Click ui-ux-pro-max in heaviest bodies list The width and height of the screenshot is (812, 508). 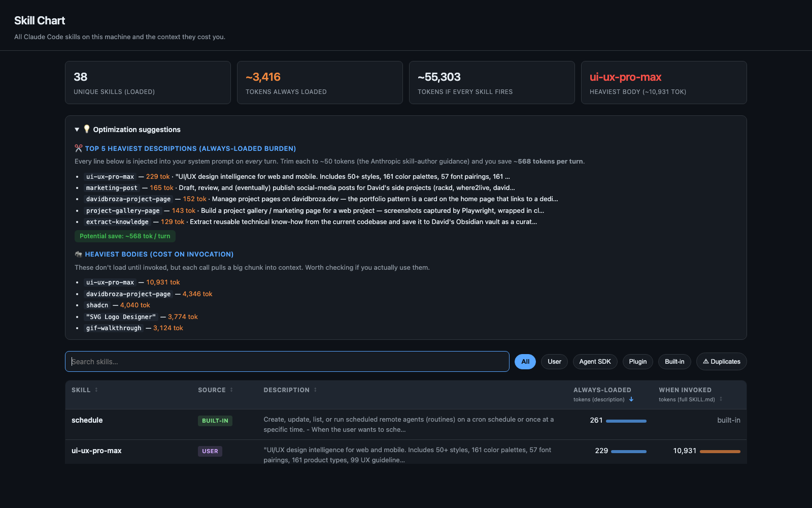tap(110, 282)
